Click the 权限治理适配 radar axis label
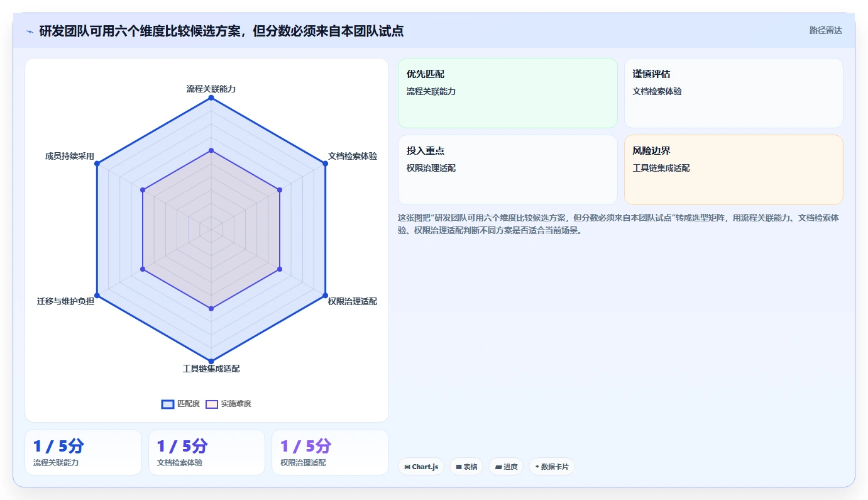 pos(353,301)
